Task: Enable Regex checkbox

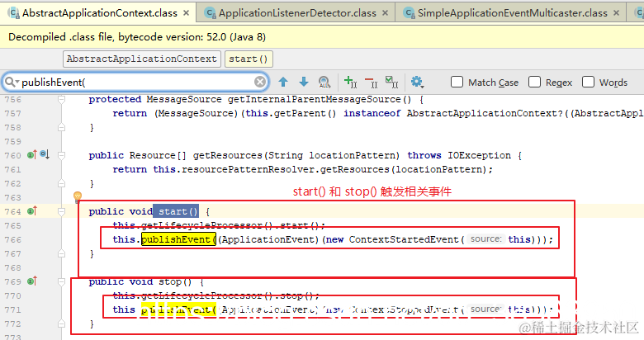Action: click(x=534, y=83)
